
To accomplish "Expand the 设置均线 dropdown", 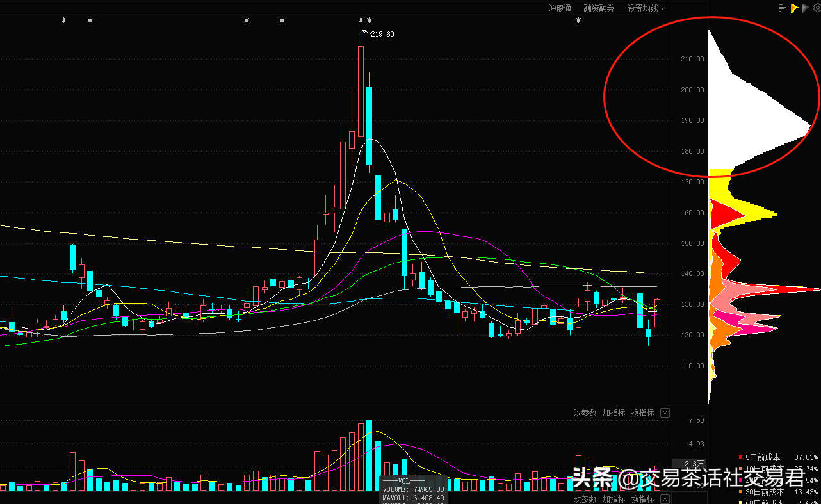I will click(x=646, y=8).
